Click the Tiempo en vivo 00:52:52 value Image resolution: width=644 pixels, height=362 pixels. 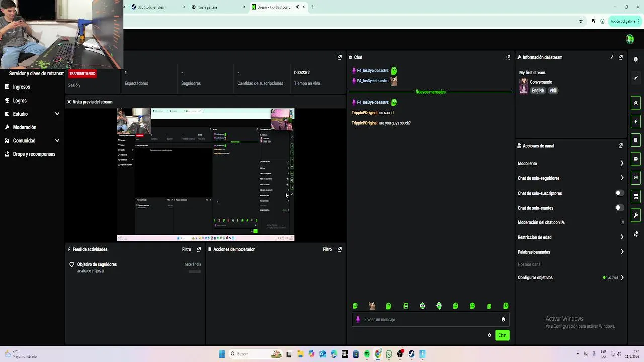302,73
